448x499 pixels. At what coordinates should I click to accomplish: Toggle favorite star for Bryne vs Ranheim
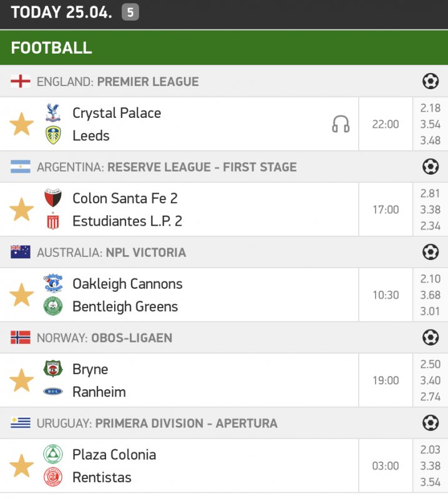pyautogui.click(x=21, y=380)
